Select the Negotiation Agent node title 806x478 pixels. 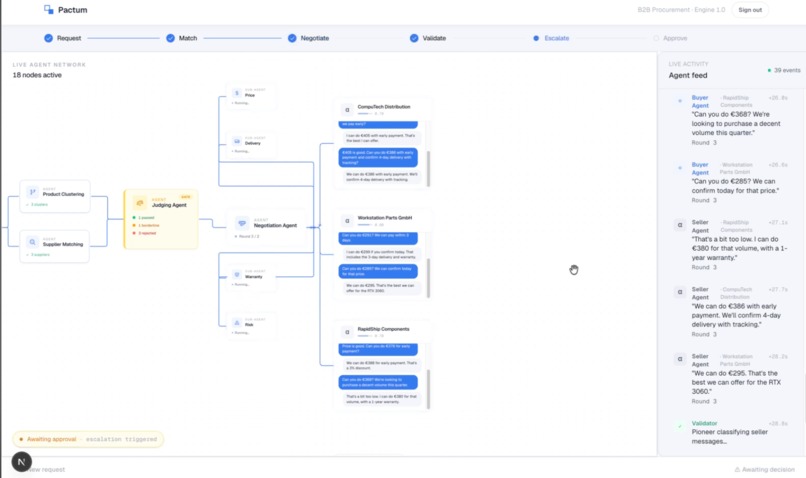click(x=275, y=225)
